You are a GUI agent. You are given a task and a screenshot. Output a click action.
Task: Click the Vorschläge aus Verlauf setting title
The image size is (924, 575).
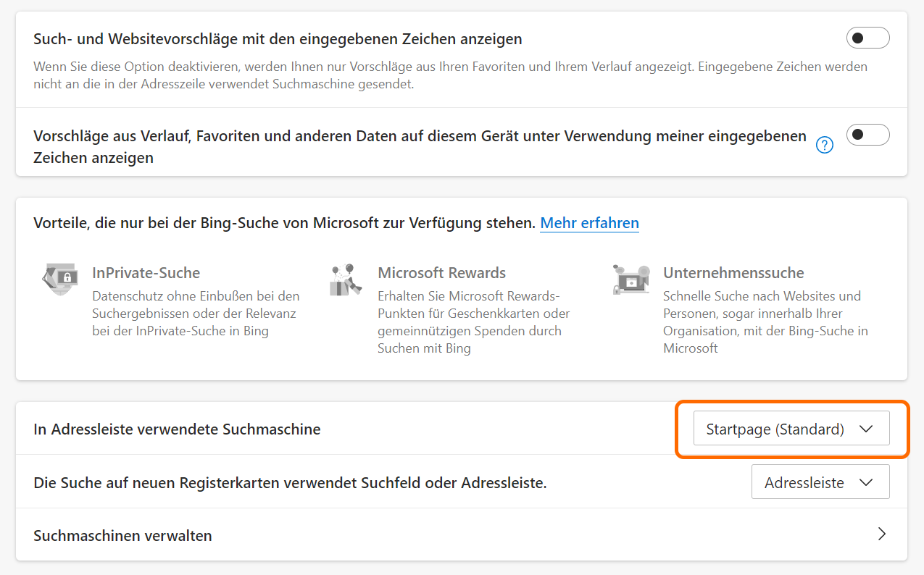pos(419,136)
